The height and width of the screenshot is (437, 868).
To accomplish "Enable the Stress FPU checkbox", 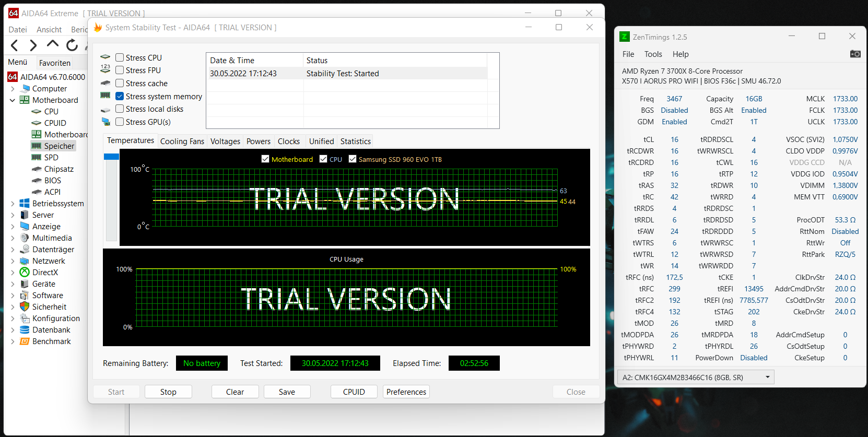I will (120, 70).
